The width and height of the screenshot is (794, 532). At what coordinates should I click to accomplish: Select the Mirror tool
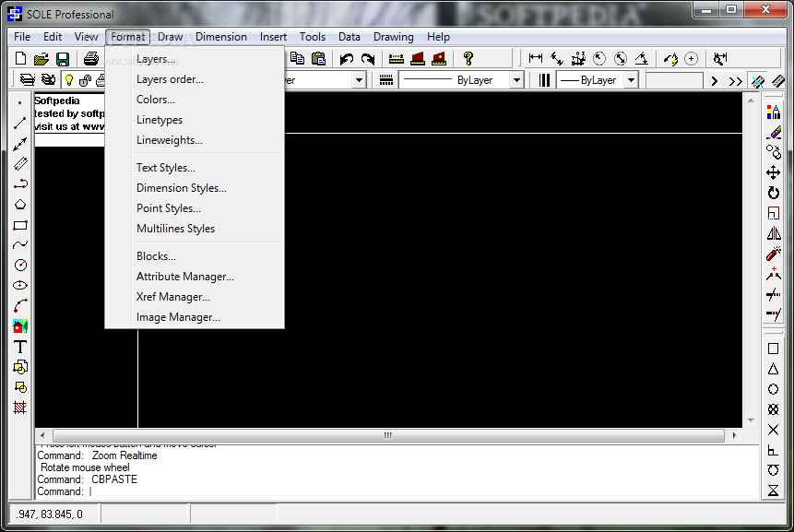point(773,233)
